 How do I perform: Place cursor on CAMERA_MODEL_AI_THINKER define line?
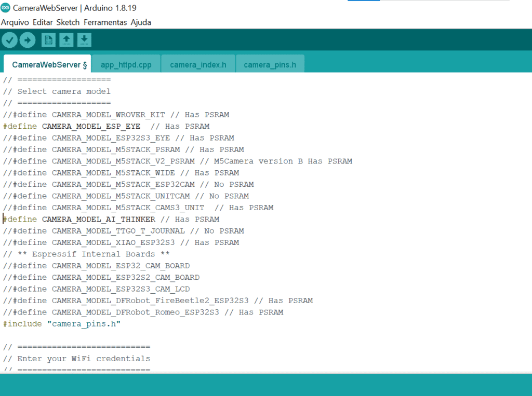pos(98,219)
